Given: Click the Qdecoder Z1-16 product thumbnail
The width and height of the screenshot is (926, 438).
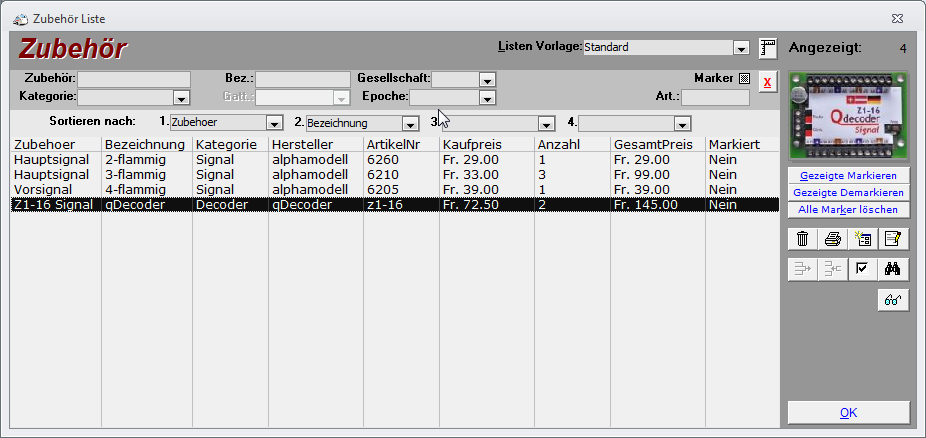Looking at the screenshot, I should click(848, 116).
